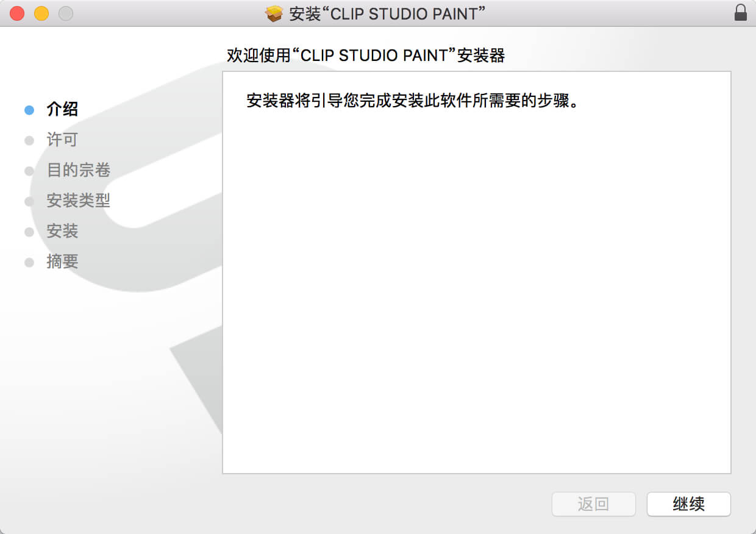
Task: Select the 许可 step in sidebar
Action: (62, 140)
